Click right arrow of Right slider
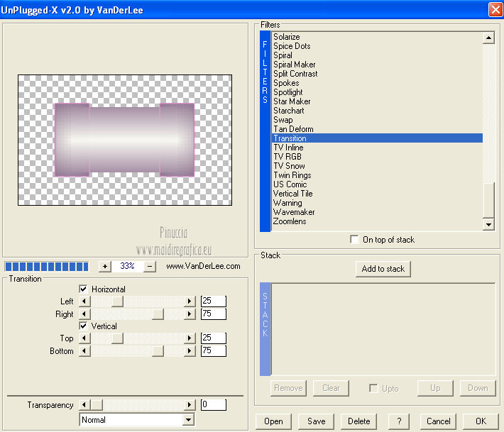504x432 pixels. 190,314
